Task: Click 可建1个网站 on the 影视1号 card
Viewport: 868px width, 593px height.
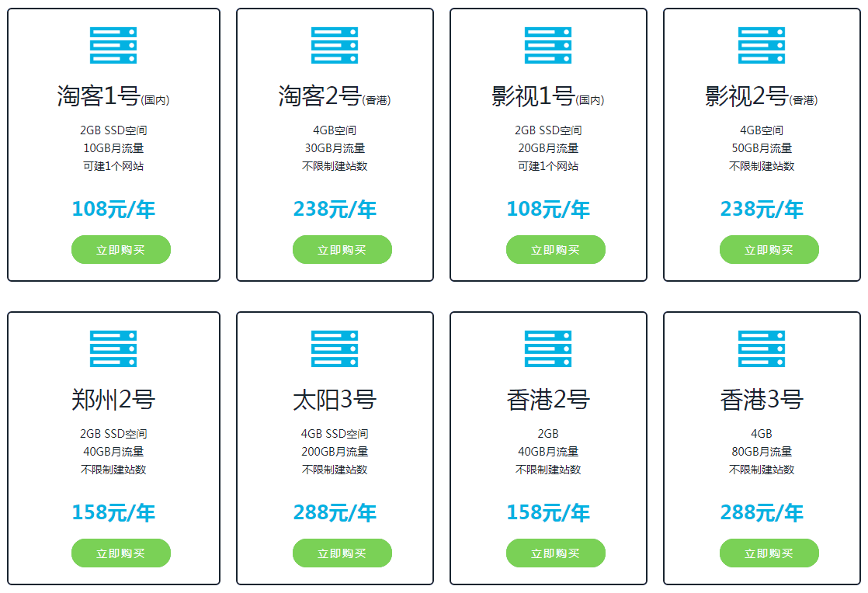Action: tap(548, 166)
